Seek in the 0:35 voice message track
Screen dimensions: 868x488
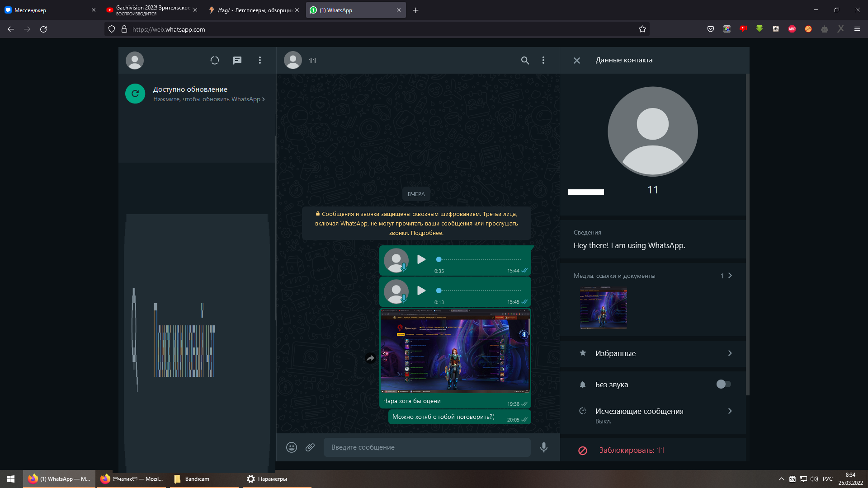(479, 259)
